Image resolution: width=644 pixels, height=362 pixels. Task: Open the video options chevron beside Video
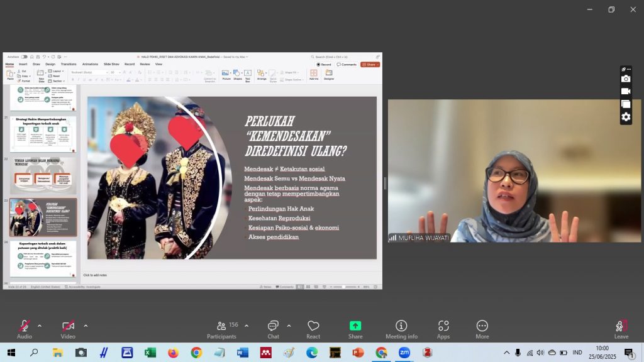coord(86,326)
